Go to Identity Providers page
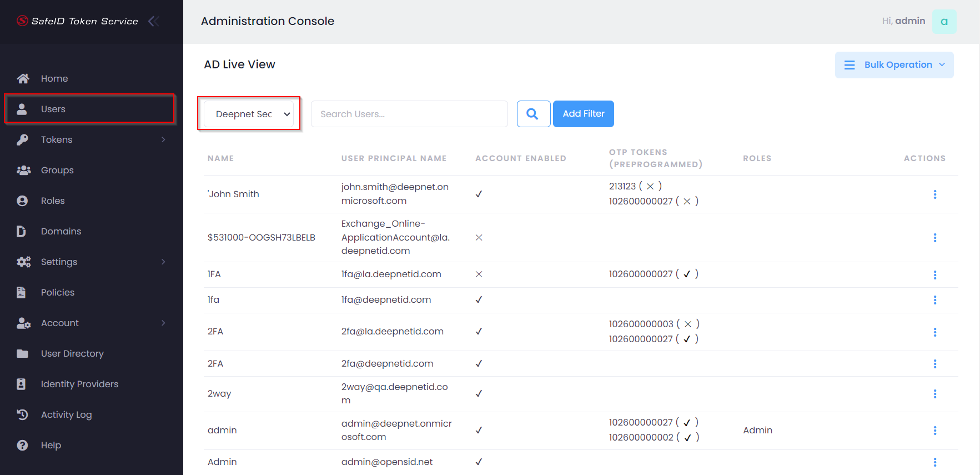This screenshot has height=475, width=980. click(x=79, y=384)
